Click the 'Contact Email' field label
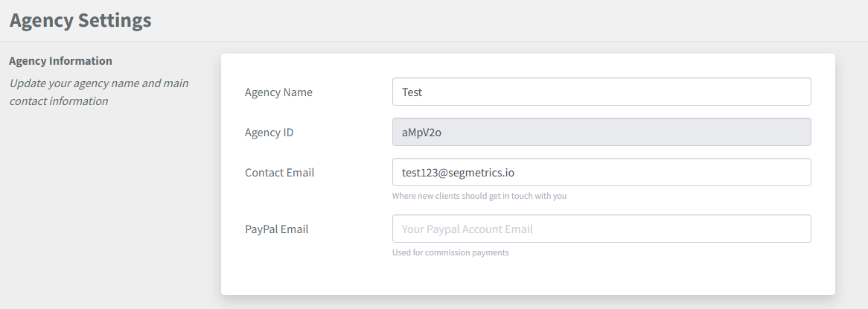Viewport: 868px width, 309px height. (x=279, y=173)
